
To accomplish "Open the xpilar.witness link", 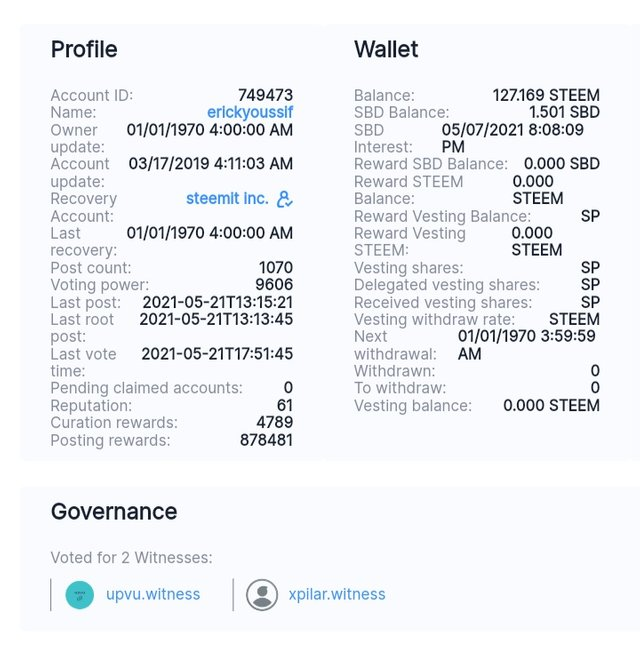I will (338, 595).
